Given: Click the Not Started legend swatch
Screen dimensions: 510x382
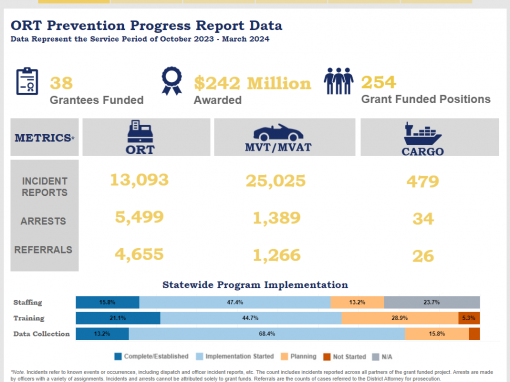Looking at the screenshot, I should [x=327, y=357].
